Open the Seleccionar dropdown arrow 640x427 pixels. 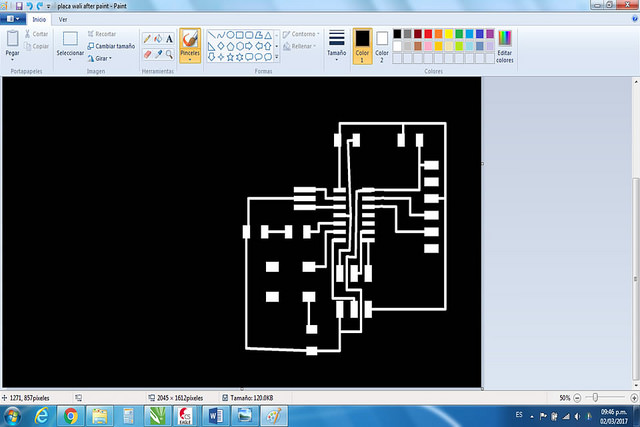tap(70, 60)
